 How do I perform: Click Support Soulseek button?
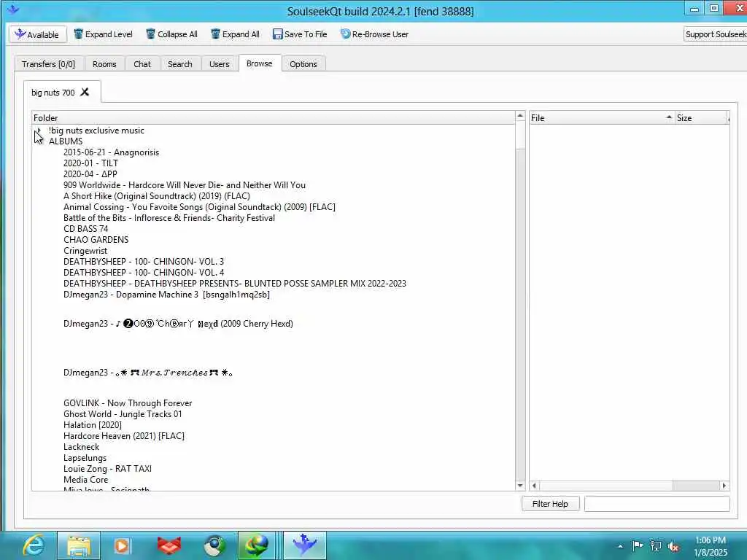(716, 34)
